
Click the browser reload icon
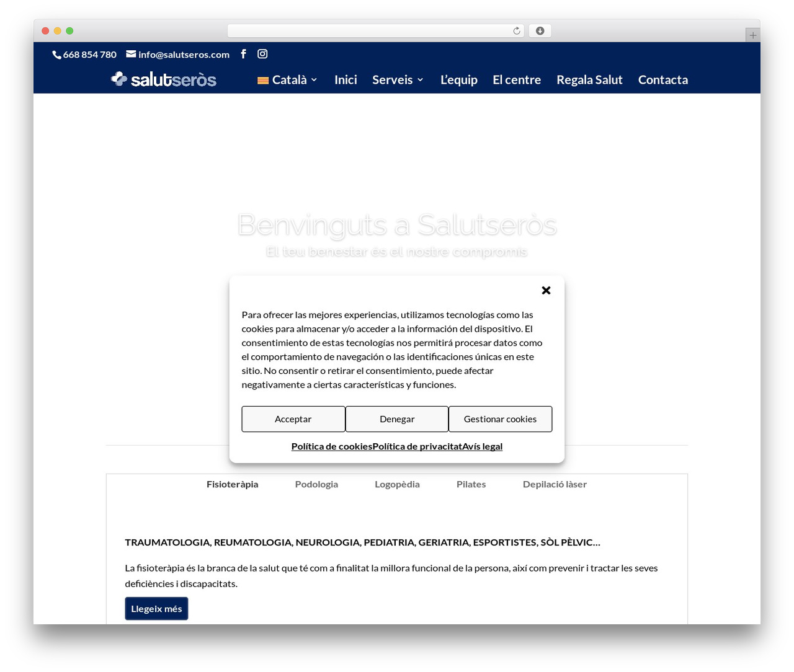coord(517,31)
